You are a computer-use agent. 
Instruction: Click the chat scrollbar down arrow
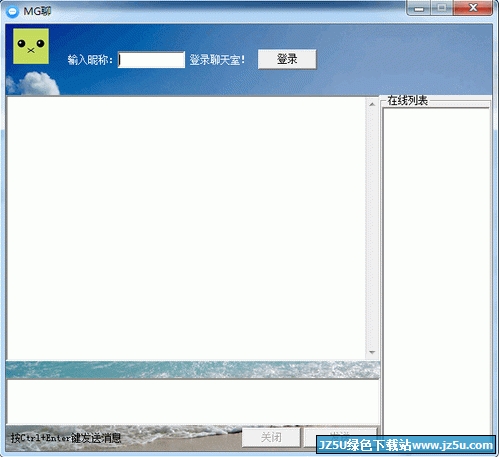point(372,352)
